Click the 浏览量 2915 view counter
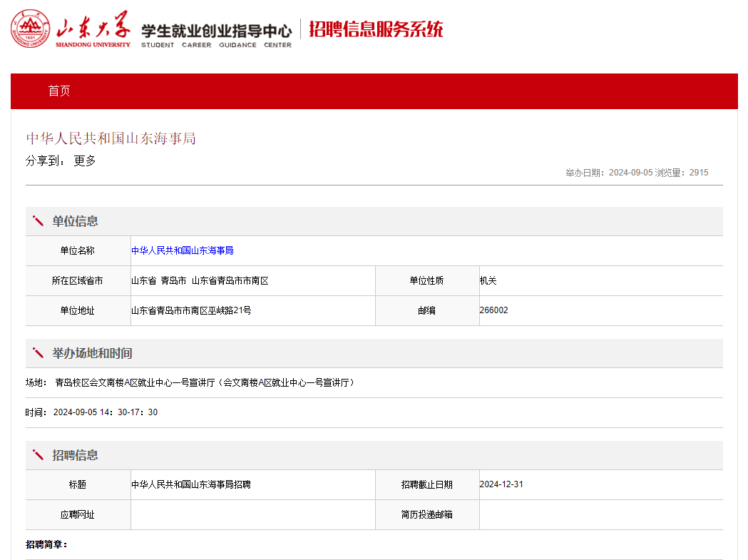Screen dimensions: 748x560 [x=682, y=173]
